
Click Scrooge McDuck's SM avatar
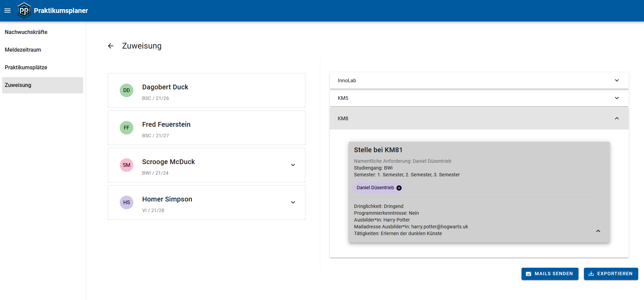[127, 165]
